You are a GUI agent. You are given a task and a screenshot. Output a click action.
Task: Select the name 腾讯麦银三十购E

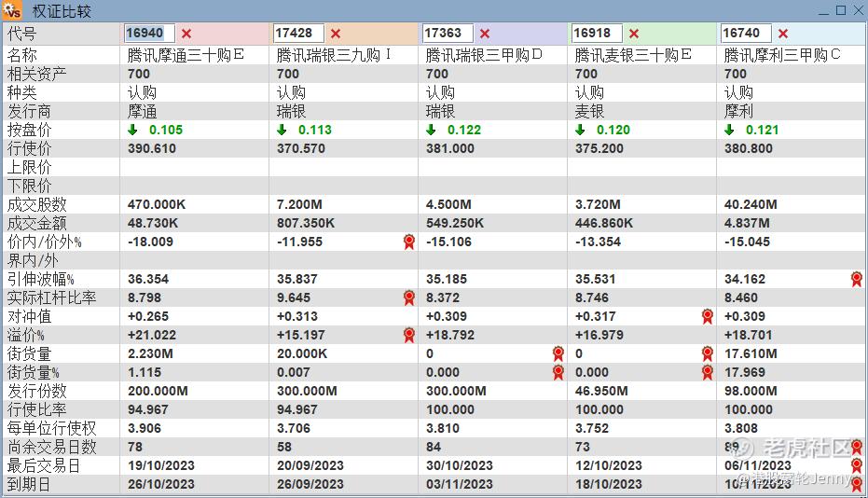click(x=633, y=55)
